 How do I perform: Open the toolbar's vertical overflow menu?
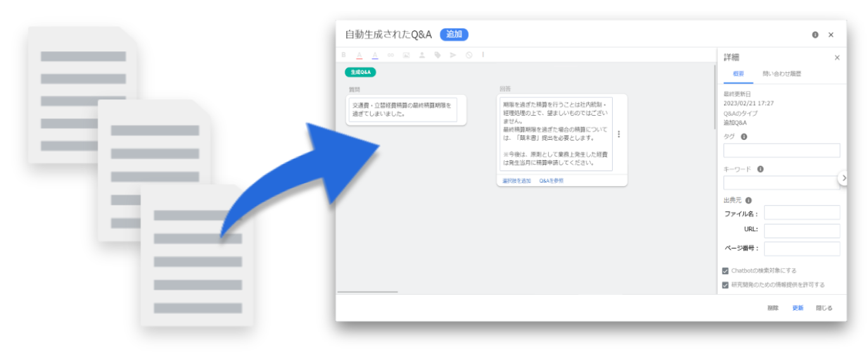pyautogui.click(x=483, y=55)
